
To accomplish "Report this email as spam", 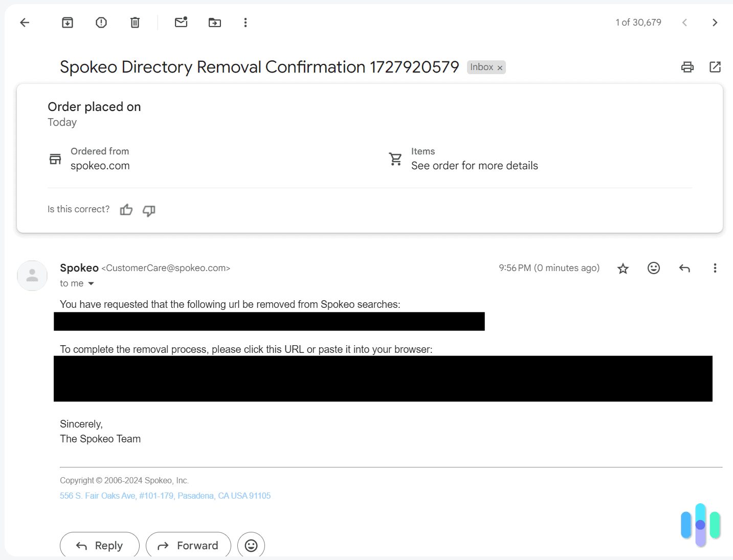I will (x=101, y=23).
